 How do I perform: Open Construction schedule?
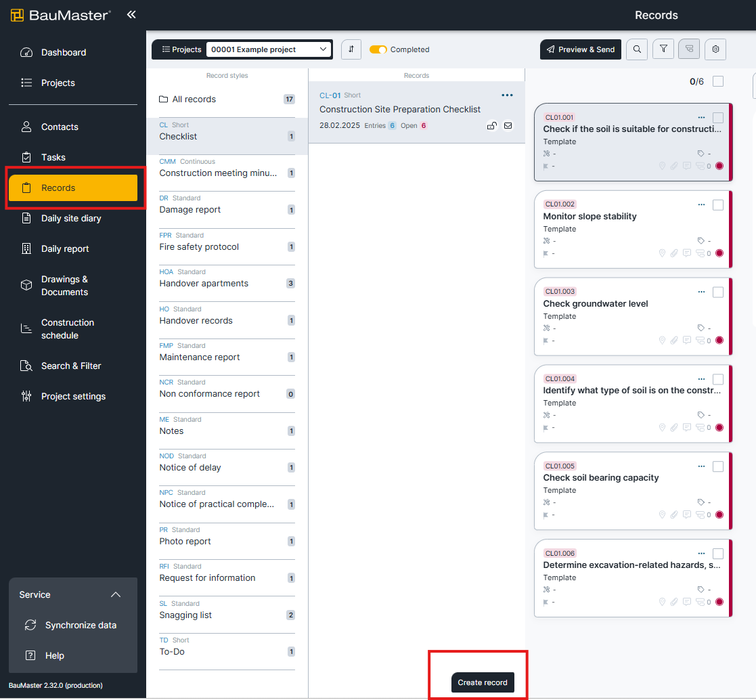[73, 329]
